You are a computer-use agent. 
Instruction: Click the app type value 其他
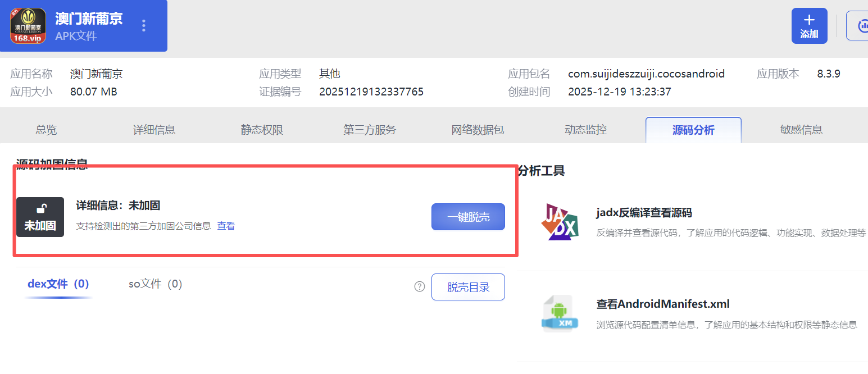coord(330,74)
